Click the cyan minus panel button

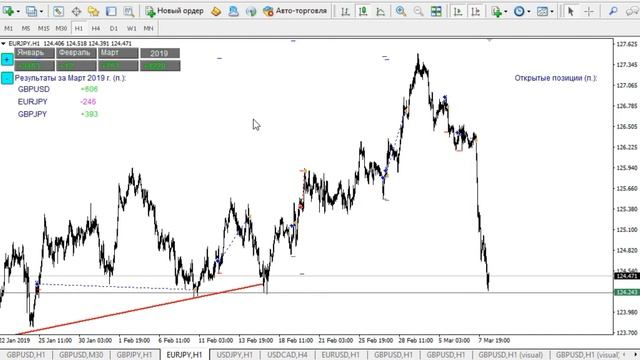pyautogui.click(x=7, y=78)
